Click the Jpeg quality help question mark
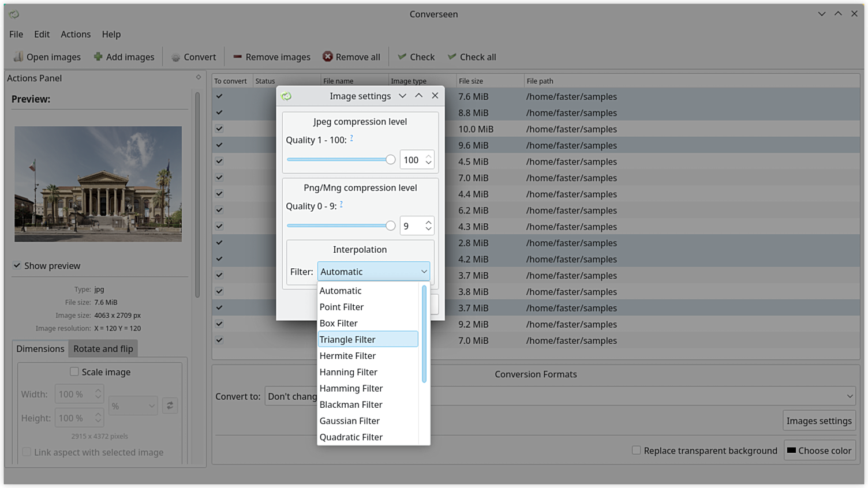The width and height of the screenshot is (868, 488). tap(351, 138)
